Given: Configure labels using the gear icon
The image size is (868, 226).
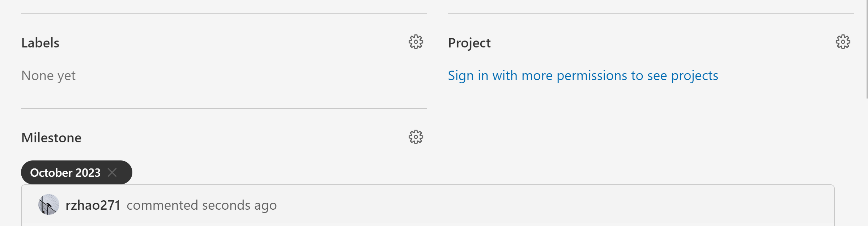Looking at the screenshot, I should 416,42.
